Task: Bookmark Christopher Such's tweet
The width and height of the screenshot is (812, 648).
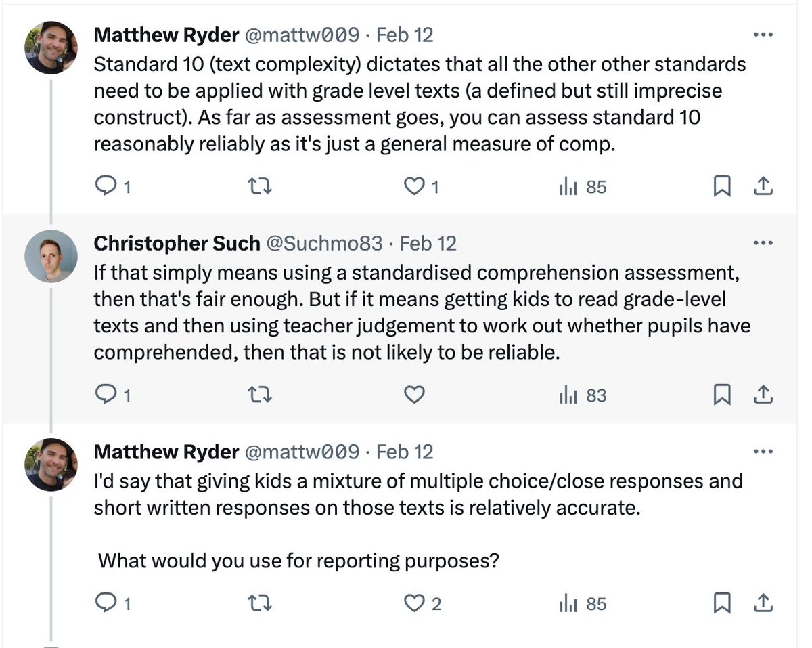Action: [x=722, y=395]
